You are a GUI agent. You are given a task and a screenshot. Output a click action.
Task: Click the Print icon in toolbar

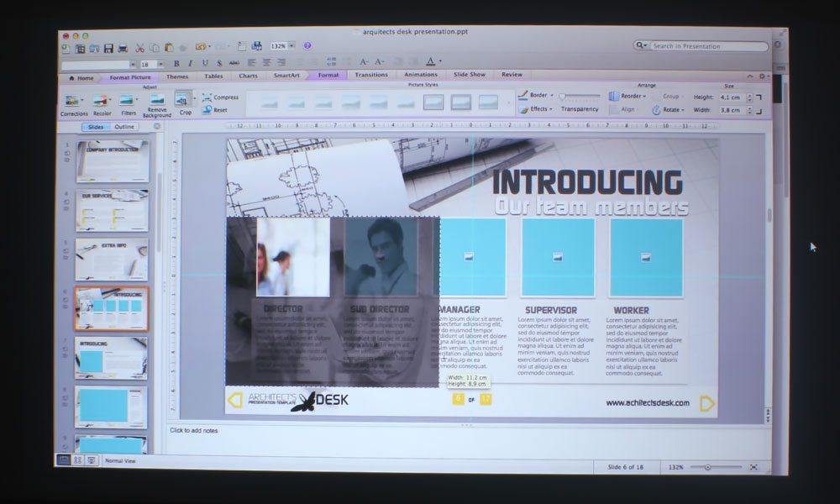(x=123, y=48)
